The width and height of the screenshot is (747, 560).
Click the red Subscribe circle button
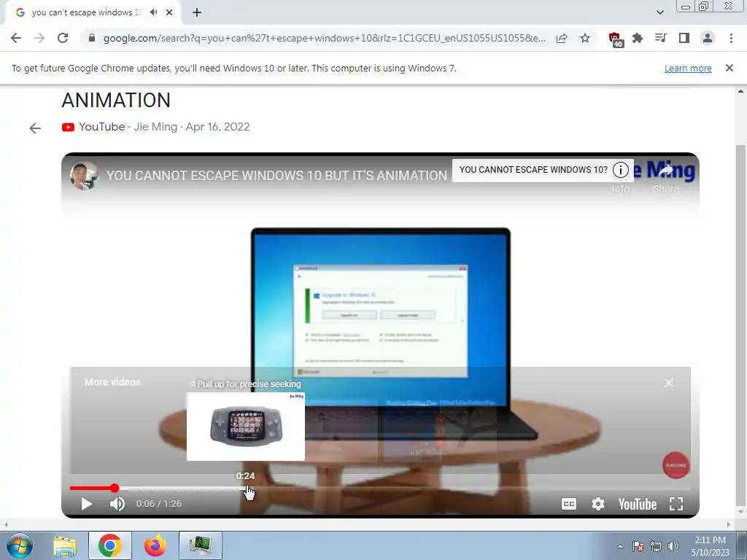(676, 465)
